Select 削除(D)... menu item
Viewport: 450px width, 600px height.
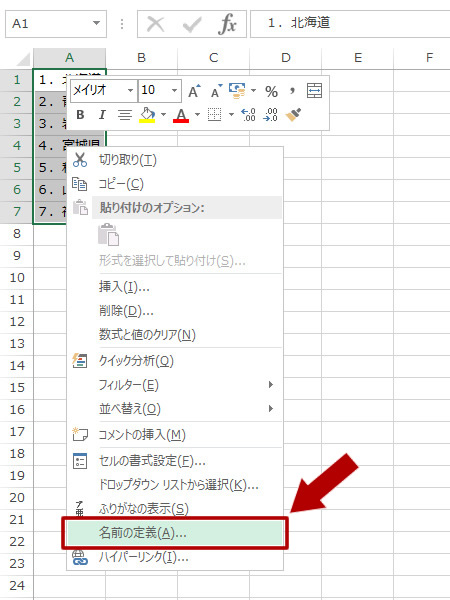click(175, 310)
